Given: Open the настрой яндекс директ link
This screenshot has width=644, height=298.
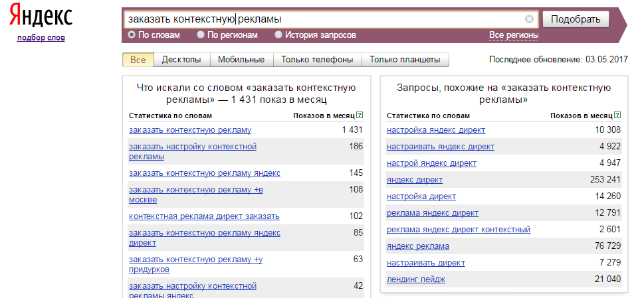Looking at the screenshot, I should coord(432,163).
